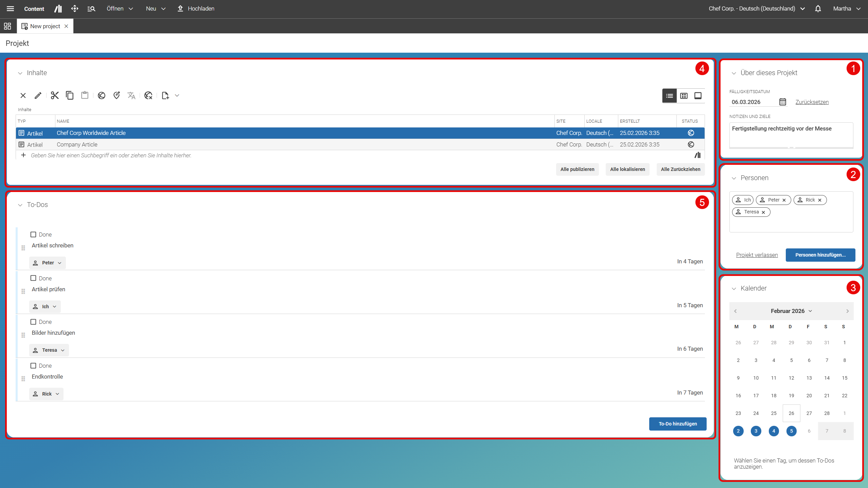The image size is (868, 488).
Task: Open the Content app menu item
Action: (34, 8)
